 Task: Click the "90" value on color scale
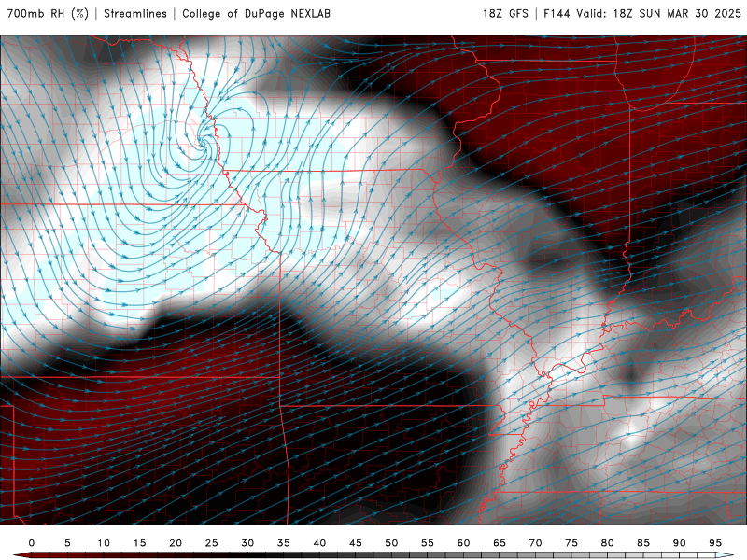click(x=680, y=543)
